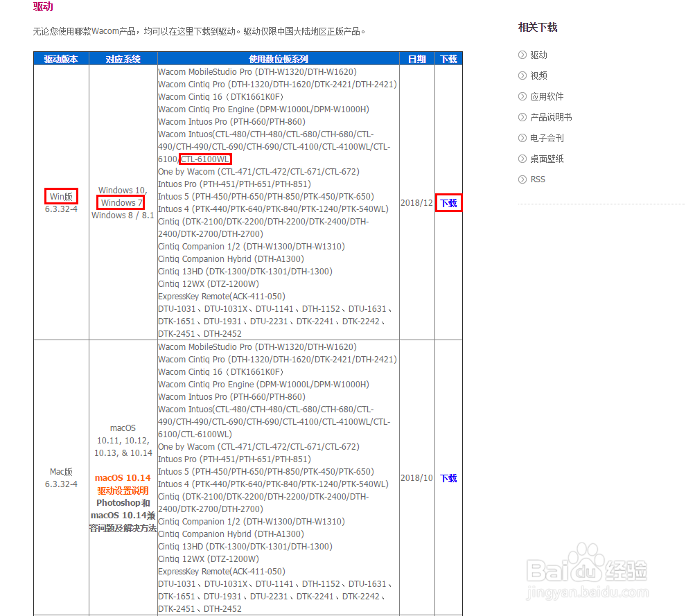Click the 使用数位板系列 column header
The image size is (686, 616).
[279, 59]
